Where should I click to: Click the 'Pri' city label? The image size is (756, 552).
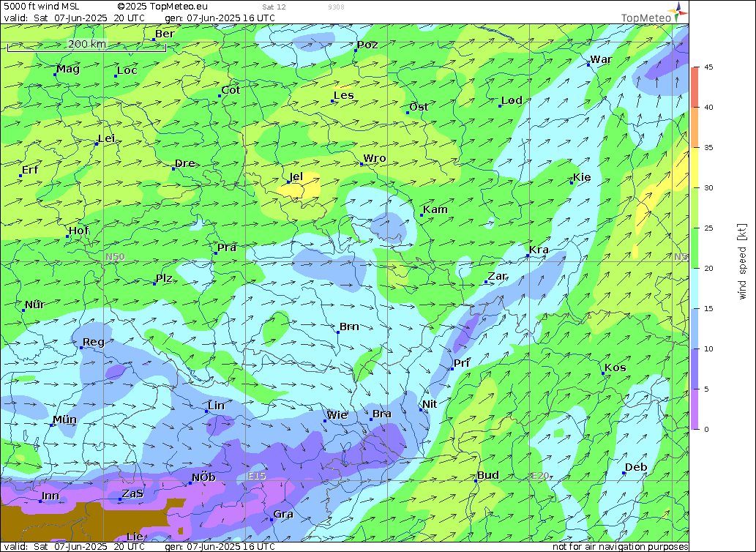pyautogui.click(x=461, y=363)
